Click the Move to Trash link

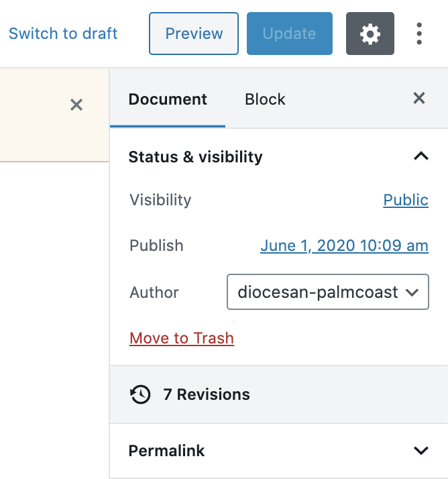[x=182, y=338]
